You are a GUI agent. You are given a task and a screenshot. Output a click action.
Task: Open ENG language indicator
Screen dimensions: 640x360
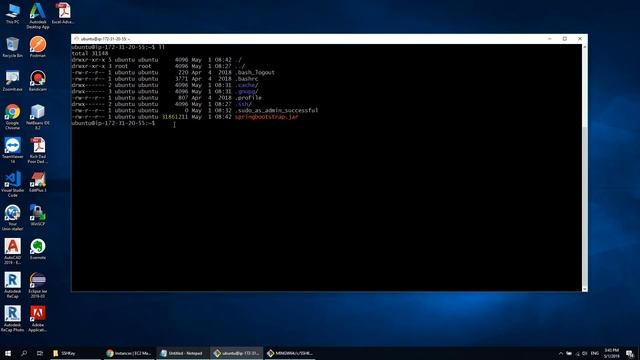[x=595, y=353]
